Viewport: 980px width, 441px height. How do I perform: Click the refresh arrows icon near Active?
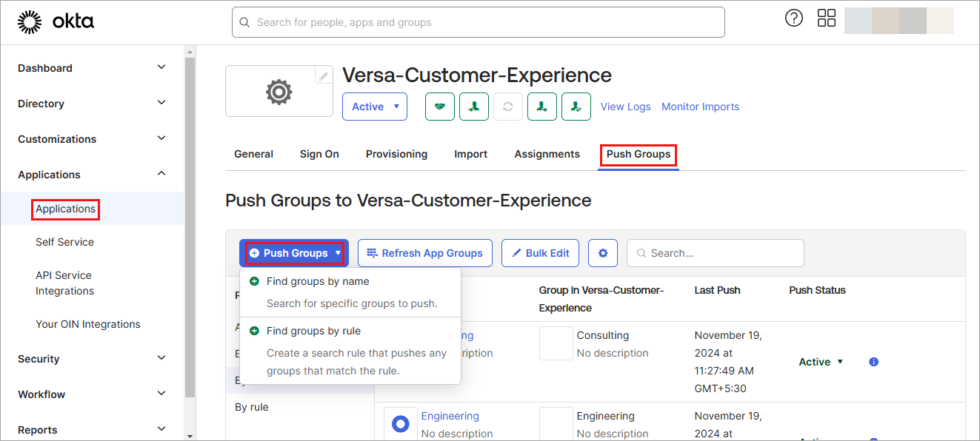[x=507, y=107]
